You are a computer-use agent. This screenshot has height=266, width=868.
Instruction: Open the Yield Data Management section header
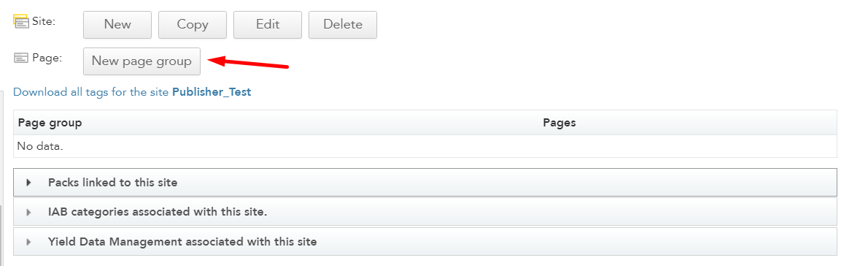pyautogui.click(x=425, y=242)
